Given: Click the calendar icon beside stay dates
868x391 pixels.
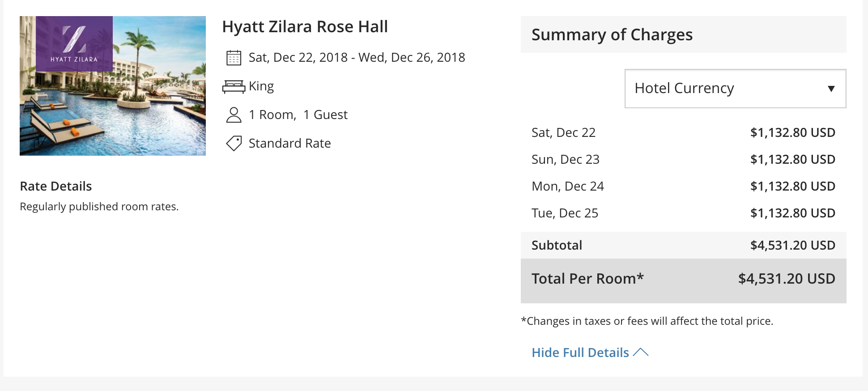Looking at the screenshot, I should 234,58.
